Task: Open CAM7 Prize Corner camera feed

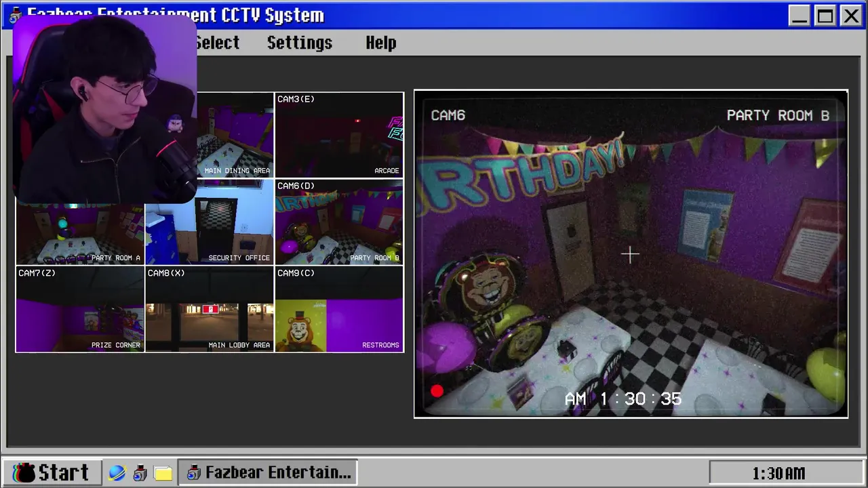Action: [x=79, y=309]
